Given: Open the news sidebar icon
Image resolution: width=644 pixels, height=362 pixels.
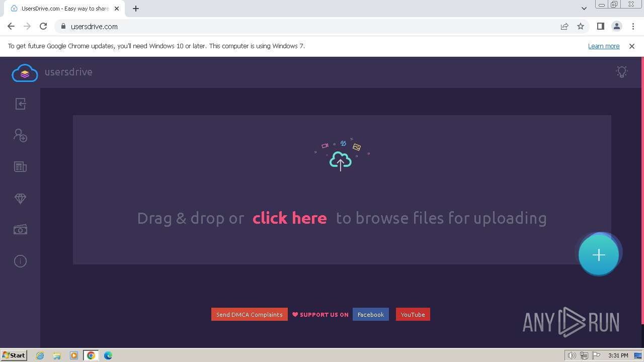Looking at the screenshot, I should [20, 167].
